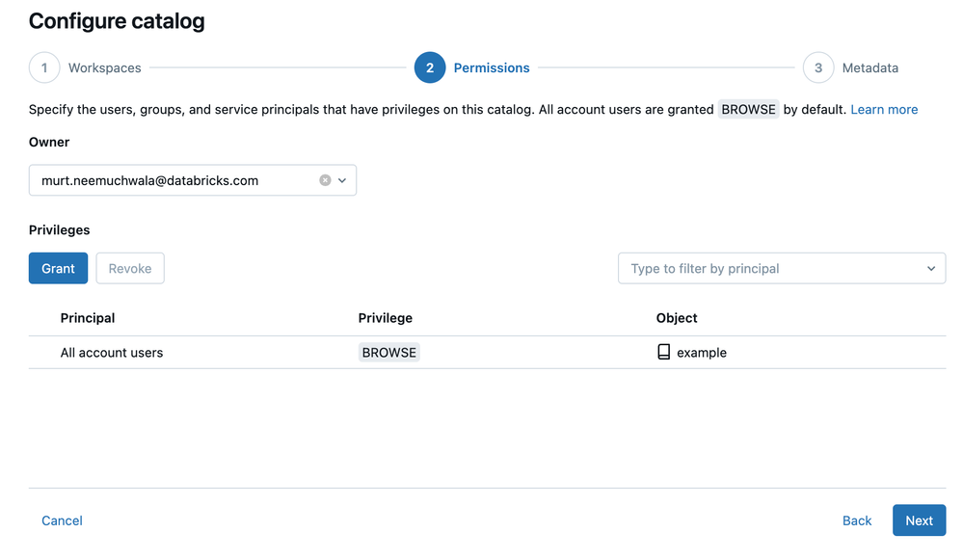Expand the Owner dropdown chevron
Viewport: 963px width, 560px height.
coord(342,180)
